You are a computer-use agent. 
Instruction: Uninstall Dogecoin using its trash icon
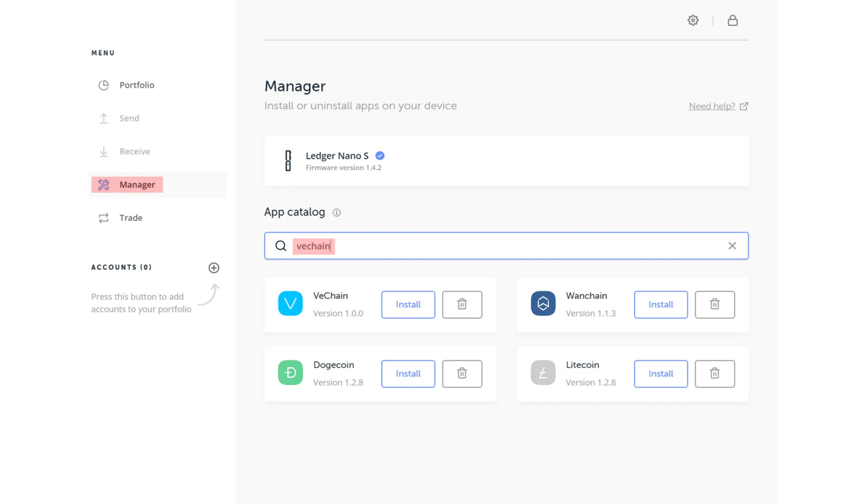pyautogui.click(x=462, y=374)
